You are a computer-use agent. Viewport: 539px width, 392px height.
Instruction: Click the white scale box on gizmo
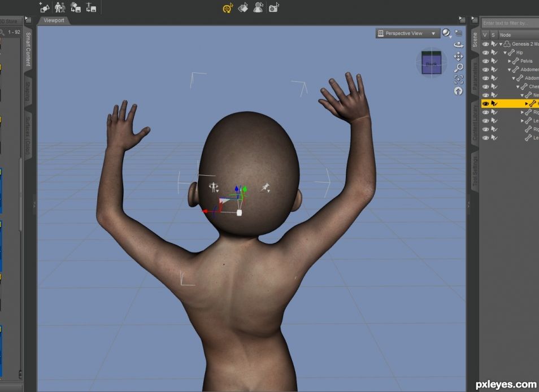[x=239, y=213]
